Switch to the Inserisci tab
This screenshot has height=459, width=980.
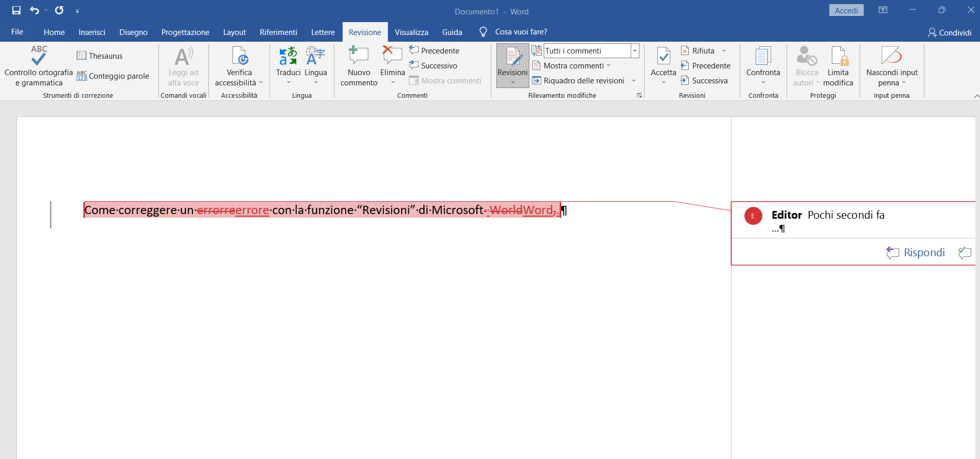92,32
